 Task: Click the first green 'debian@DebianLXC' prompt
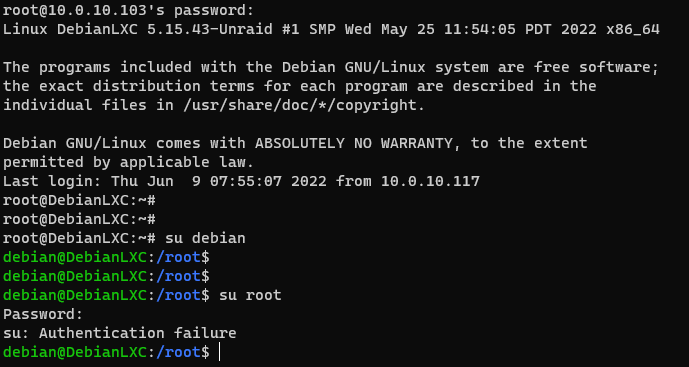pyautogui.click(x=75, y=257)
